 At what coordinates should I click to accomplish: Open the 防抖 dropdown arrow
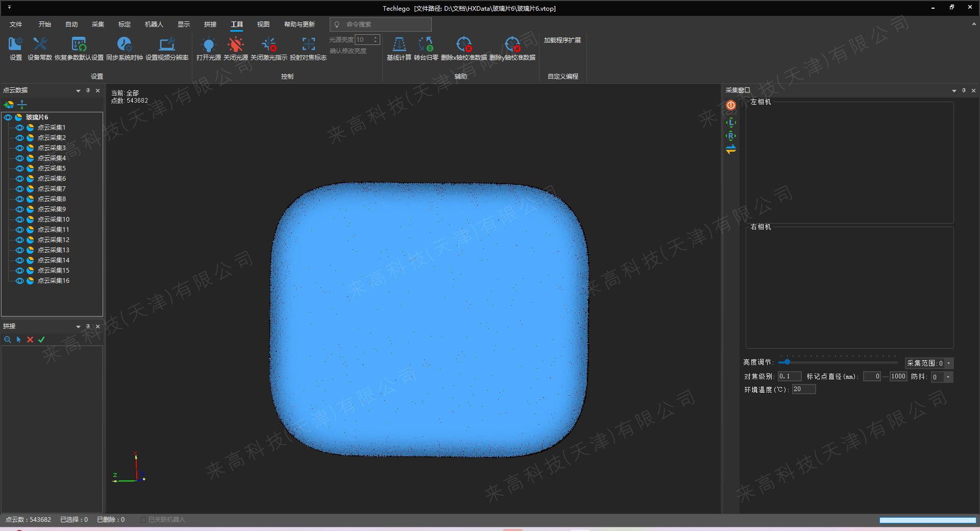[948, 377]
